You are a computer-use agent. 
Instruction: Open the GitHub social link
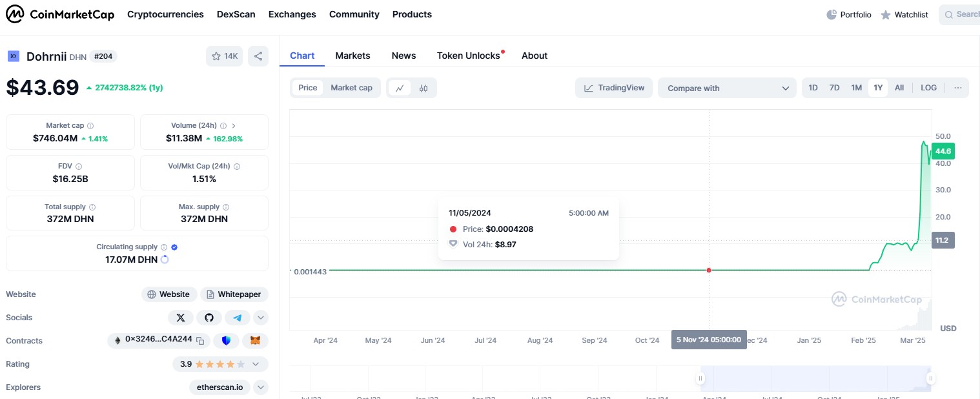(x=209, y=318)
